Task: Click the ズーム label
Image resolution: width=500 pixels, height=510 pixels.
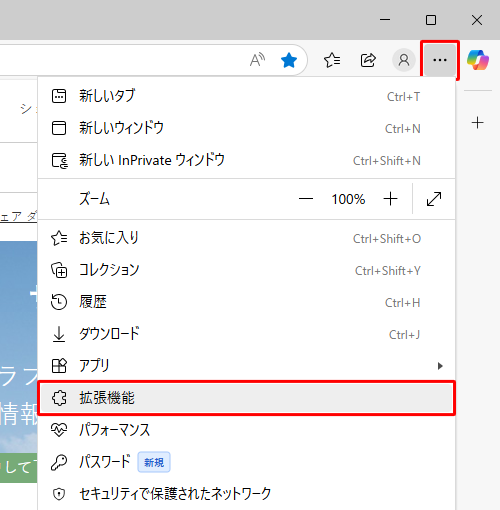Action: coord(94,199)
